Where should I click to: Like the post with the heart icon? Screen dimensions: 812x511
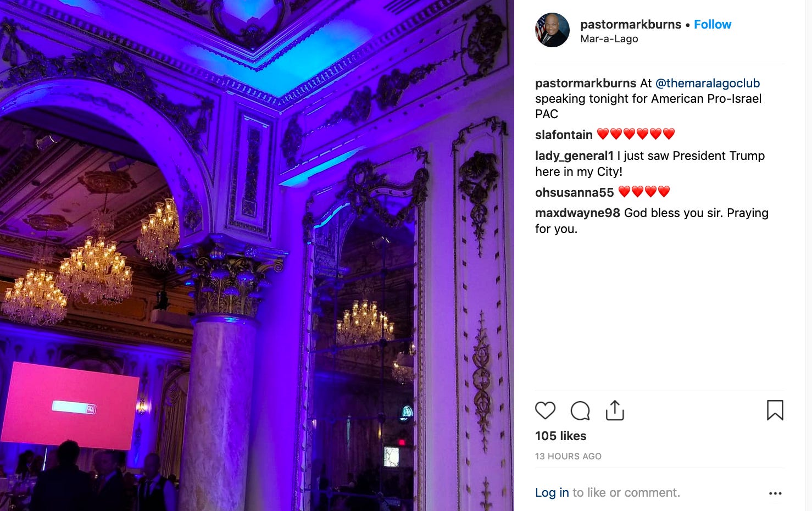coord(545,410)
